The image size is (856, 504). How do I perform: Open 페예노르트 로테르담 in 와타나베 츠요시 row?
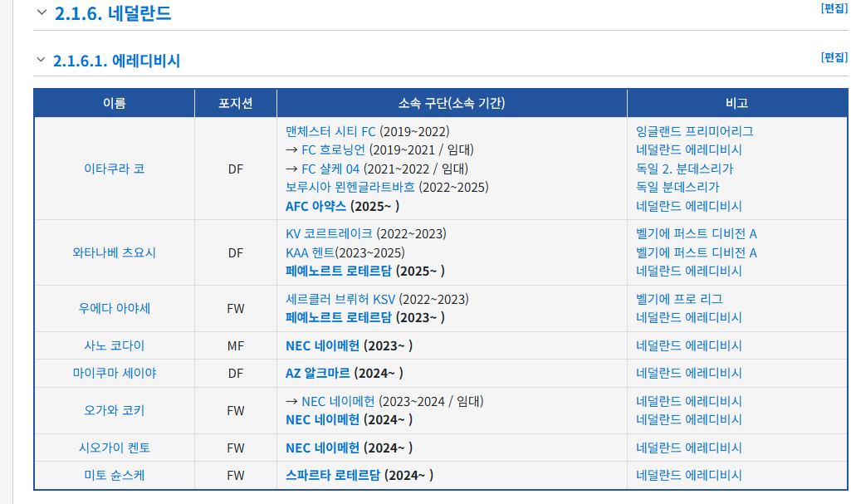tap(339, 272)
